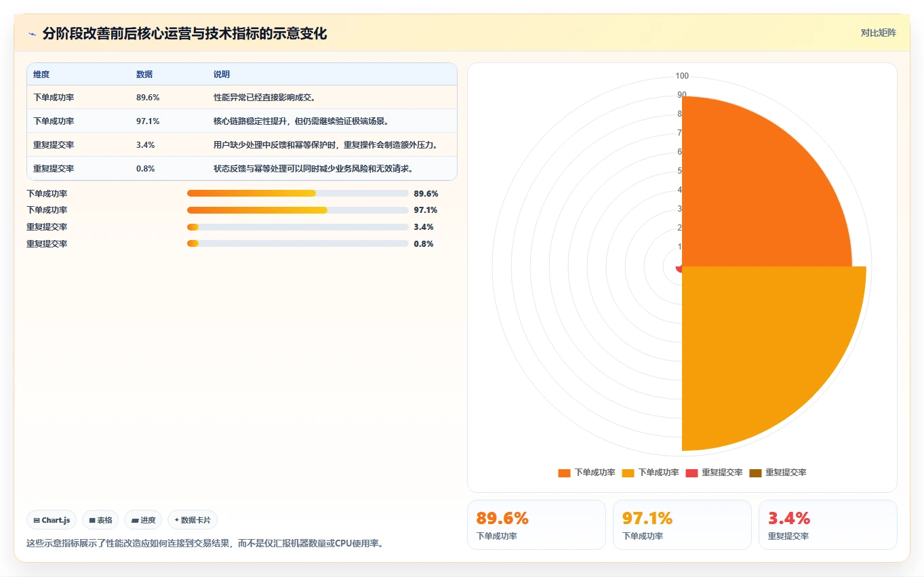Click the lightning icon beside the page title
Image resolution: width=924 pixels, height=577 pixels.
tap(32, 34)
